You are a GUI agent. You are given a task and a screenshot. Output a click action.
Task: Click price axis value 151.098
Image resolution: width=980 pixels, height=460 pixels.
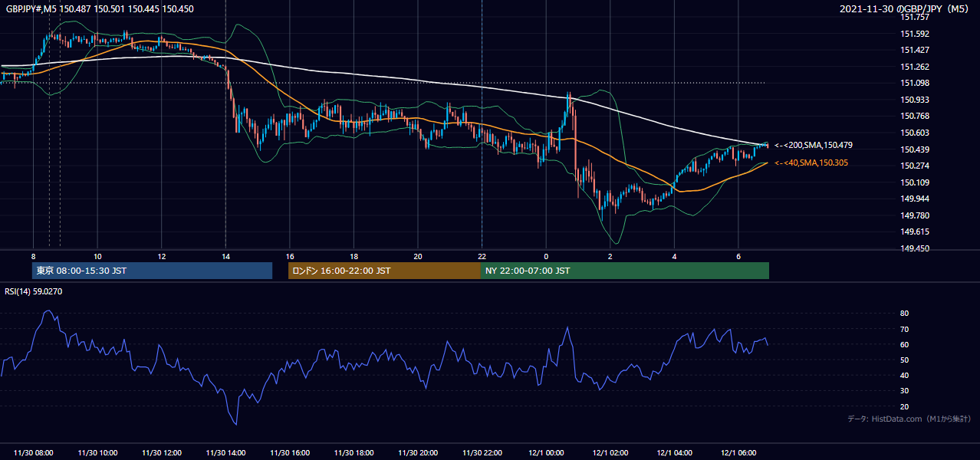914,83
